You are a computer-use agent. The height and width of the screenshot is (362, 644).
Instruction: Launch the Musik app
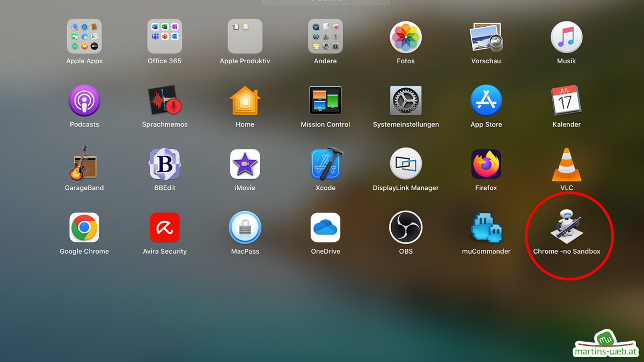(567, 37)
